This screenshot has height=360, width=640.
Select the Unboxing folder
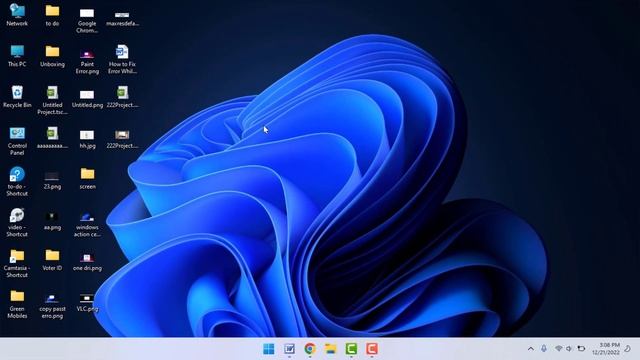[x=52, y=56]
